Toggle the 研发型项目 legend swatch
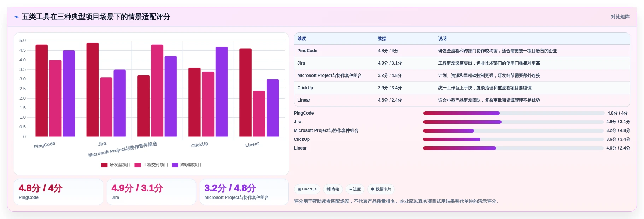Screen dimensions: 644x219 pos(104,165)
